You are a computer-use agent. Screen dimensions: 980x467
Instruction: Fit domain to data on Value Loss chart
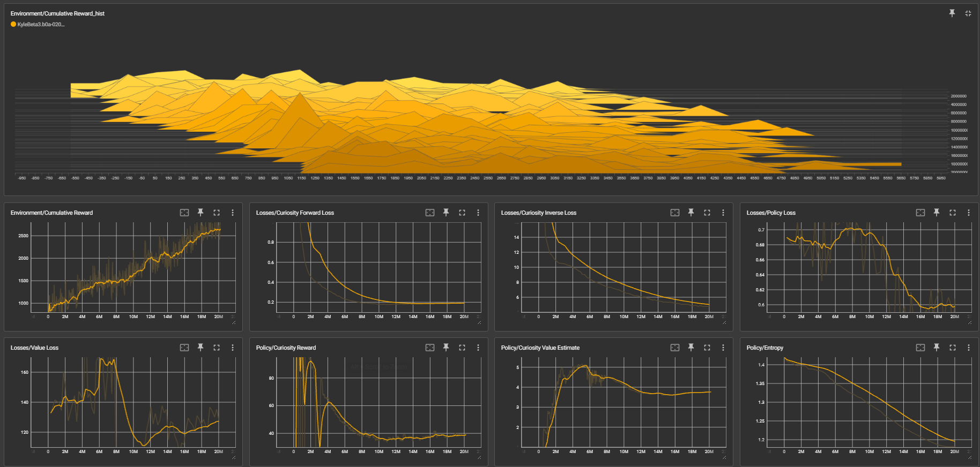pyautogui.click(x=184, y=348)
